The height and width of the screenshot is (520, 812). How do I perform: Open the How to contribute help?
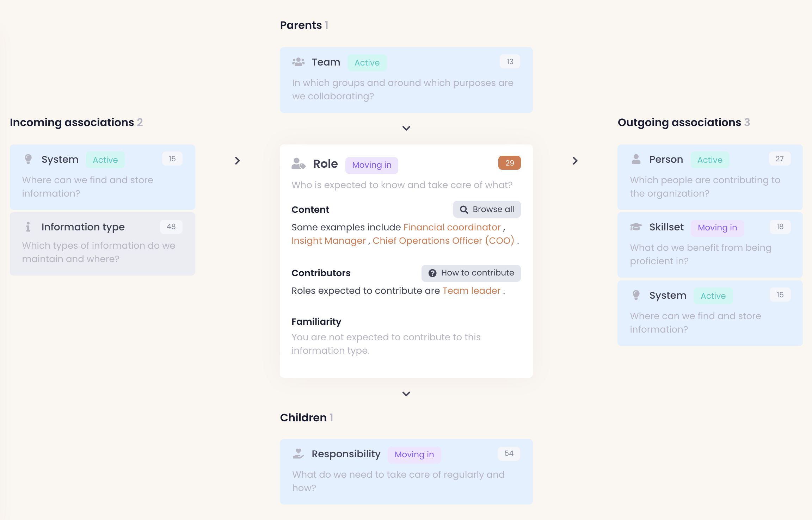471,273
